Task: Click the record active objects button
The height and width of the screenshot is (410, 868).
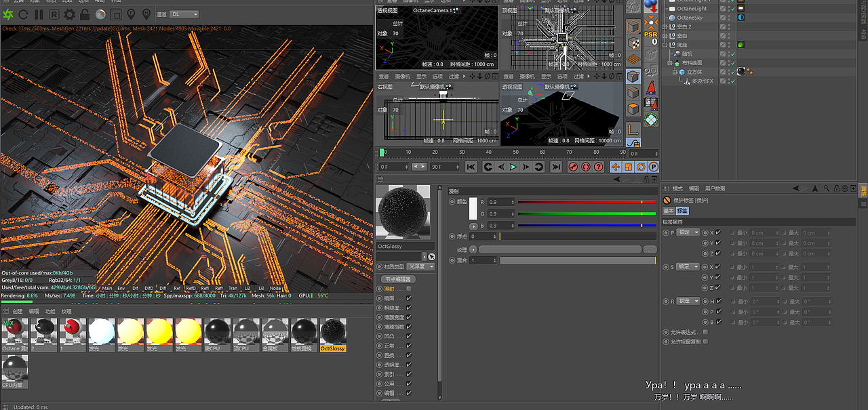Action: tap(573, 167)
